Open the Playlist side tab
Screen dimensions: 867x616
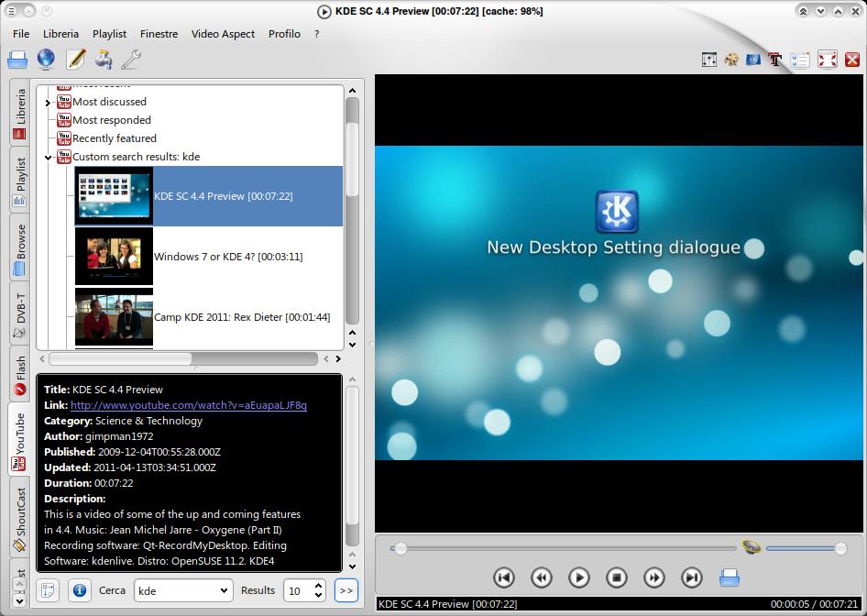coord(20,181)
